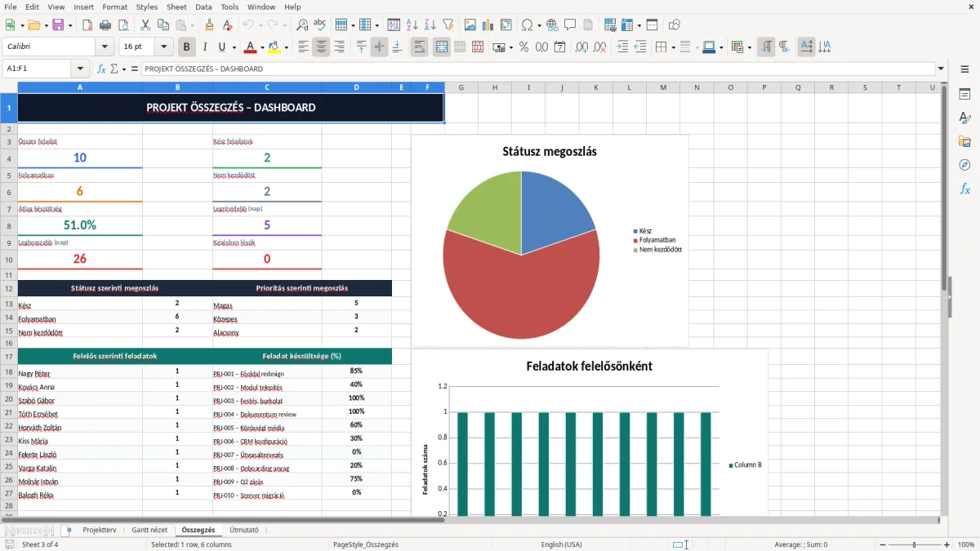Open the Font Name dropdown arrow

[105, 47]
